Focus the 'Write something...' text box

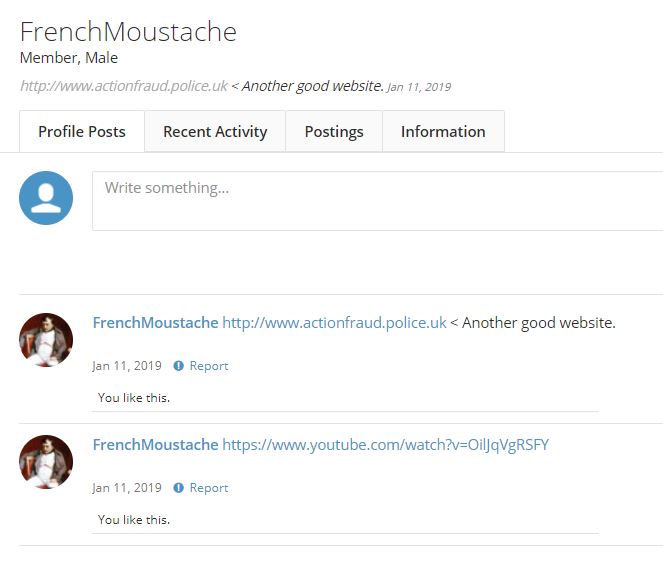377,200
